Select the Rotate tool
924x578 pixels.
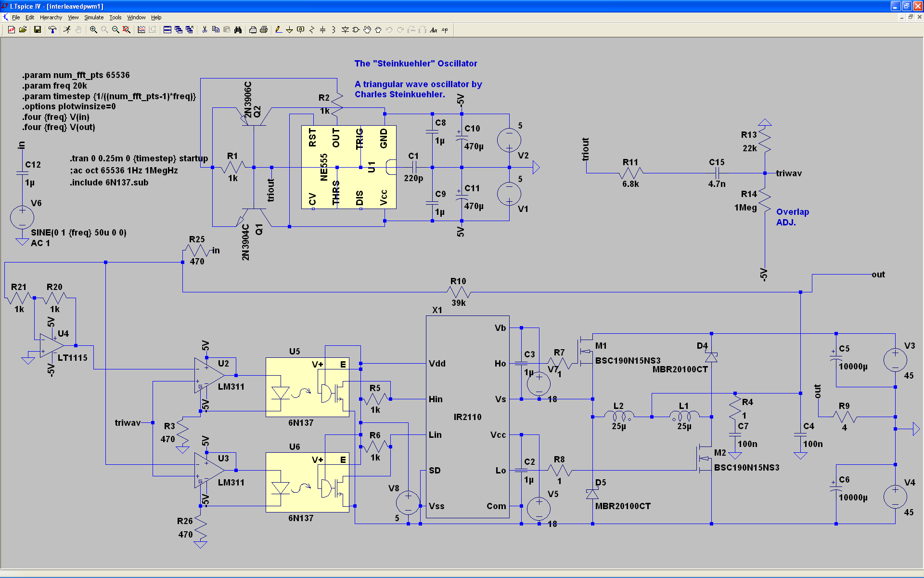click(411, 30)
